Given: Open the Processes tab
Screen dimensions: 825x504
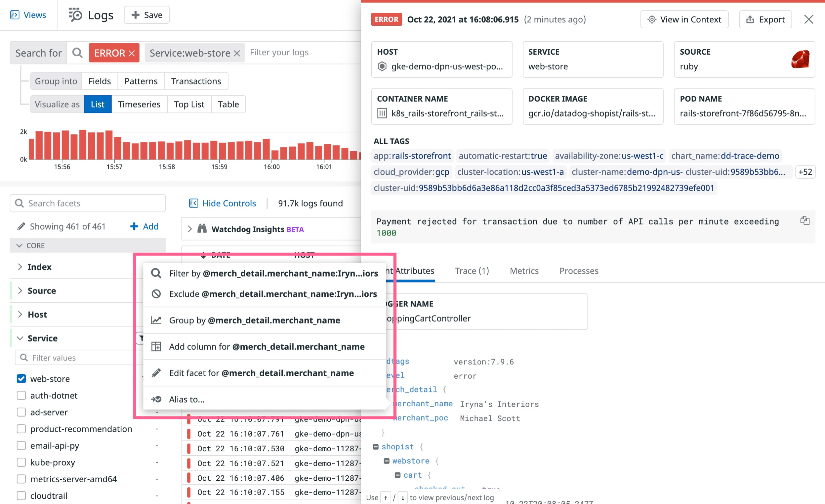Looking at the screenshot, I should 578,271.
